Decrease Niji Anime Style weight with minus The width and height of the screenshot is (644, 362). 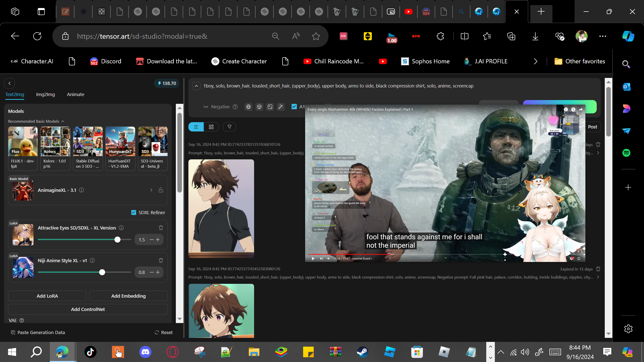tap(152, 272)
